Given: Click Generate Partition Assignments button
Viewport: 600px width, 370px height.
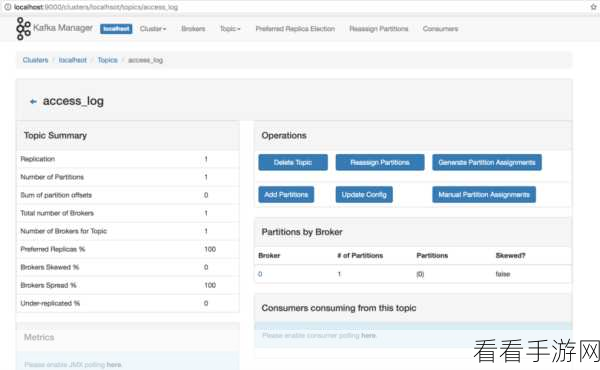Looking at the screenshot, I should 487,162.
